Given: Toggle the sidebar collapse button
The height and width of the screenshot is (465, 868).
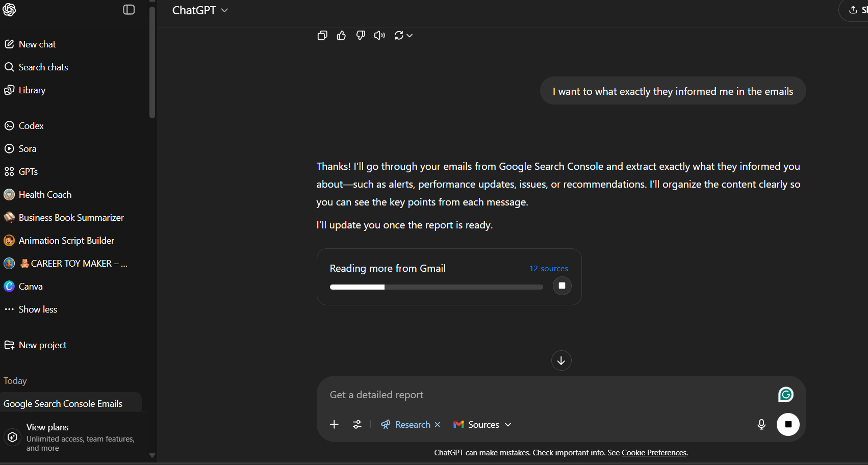Looking at the screenshot, I should [x=129, y=10].
